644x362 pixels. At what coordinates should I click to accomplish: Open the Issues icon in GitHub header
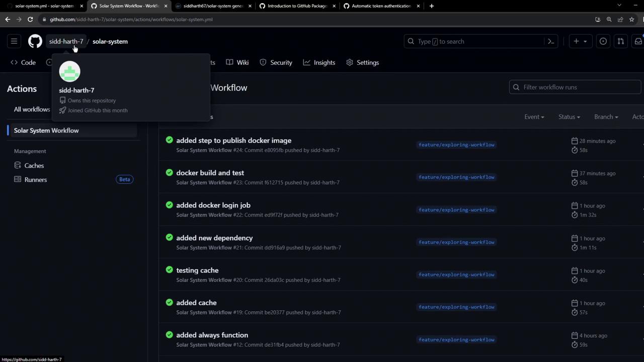click(x=603, y=41)
